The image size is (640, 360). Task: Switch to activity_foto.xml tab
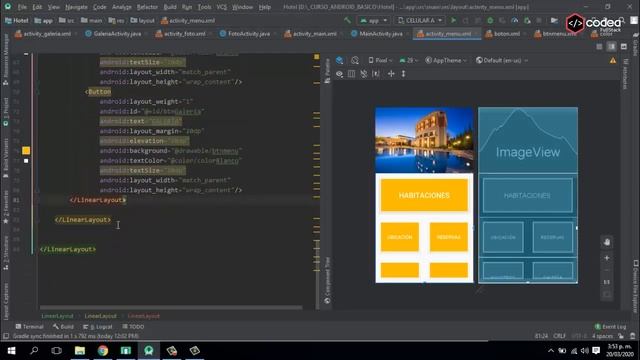[x=181, y=34]
